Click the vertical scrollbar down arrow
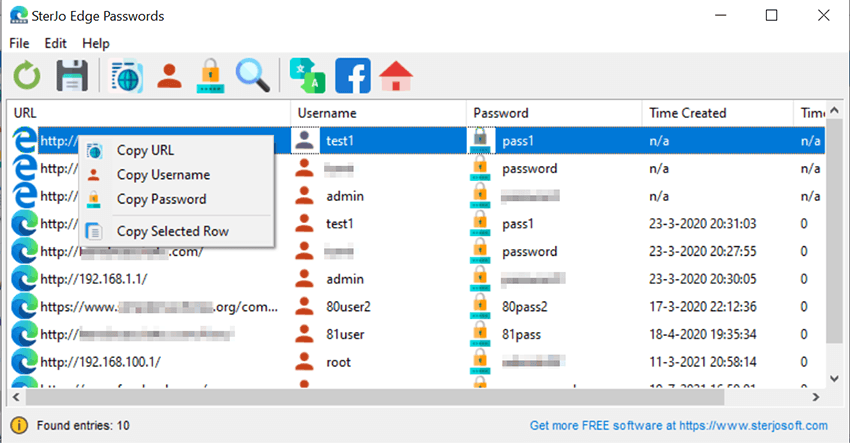The height and width of the screenshot is (443, 850). pos(834,378)
